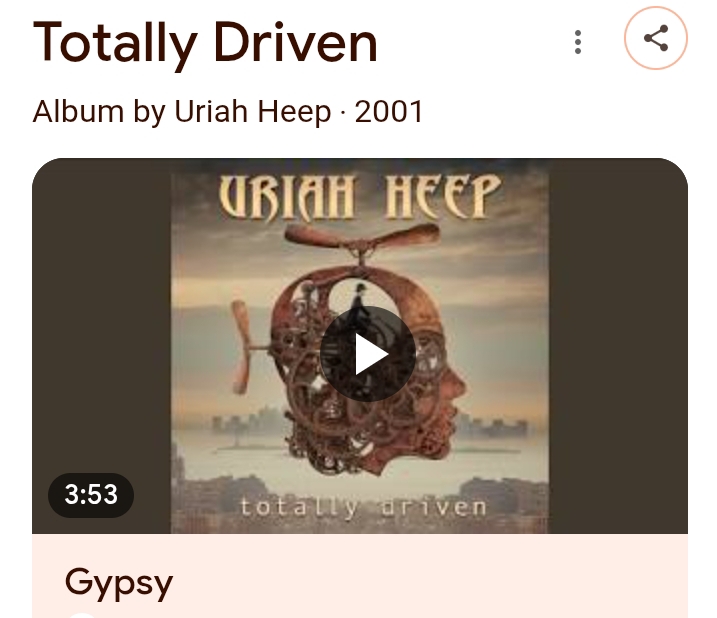717x618 pixels.
Task: Click the city skyline in cover artwork
Action: click(492, 425)
